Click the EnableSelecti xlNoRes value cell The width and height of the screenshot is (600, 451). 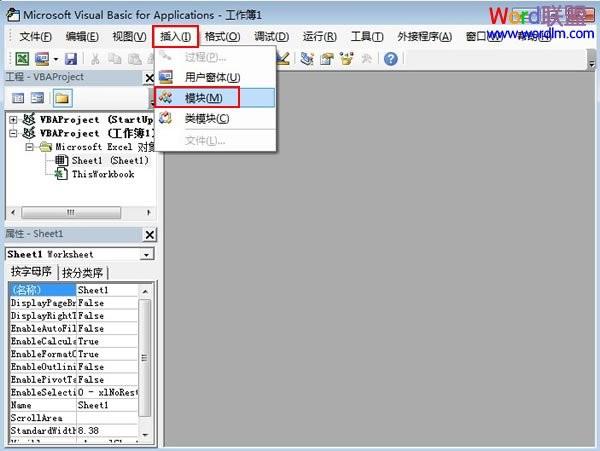(107, 392)
